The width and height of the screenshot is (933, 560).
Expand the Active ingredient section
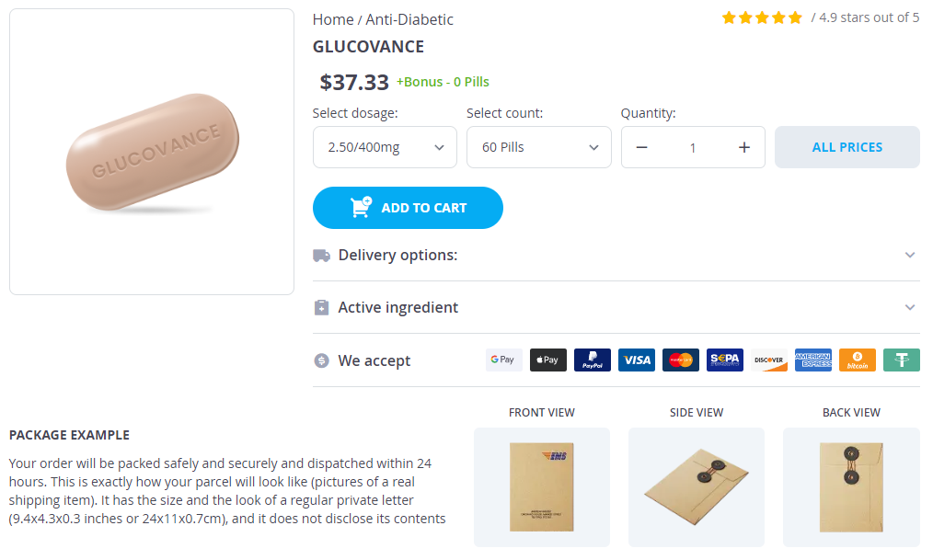[x=616, y=307]
